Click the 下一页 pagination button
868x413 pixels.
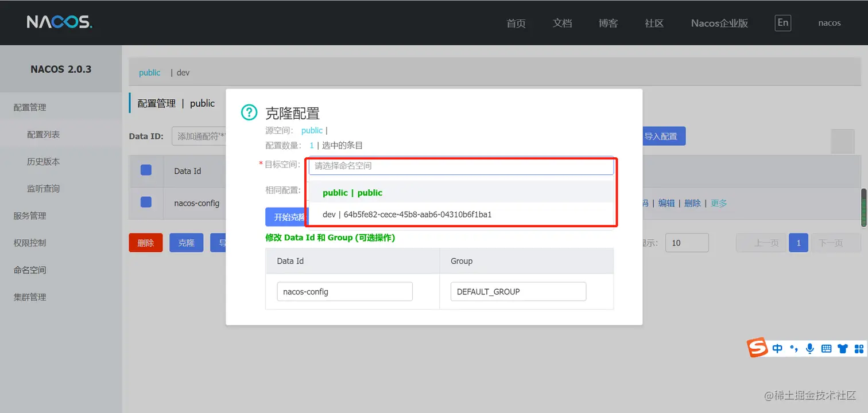[835, 243]
